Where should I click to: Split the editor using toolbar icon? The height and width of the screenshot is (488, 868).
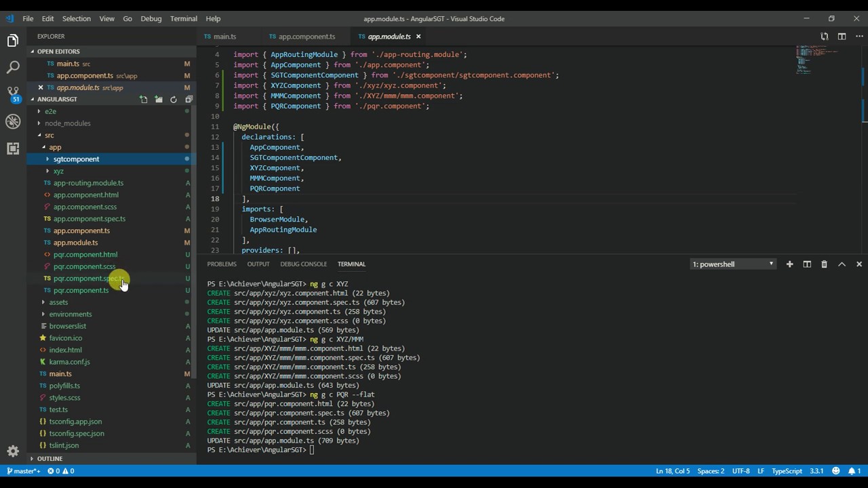click(x=842, y=37)
